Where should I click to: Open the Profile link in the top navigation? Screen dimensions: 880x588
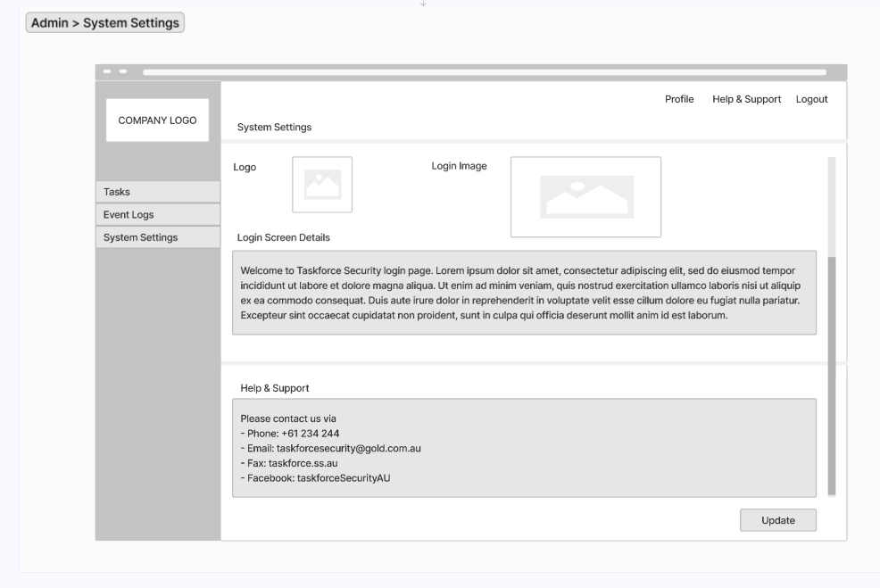(x=679, y=99)
